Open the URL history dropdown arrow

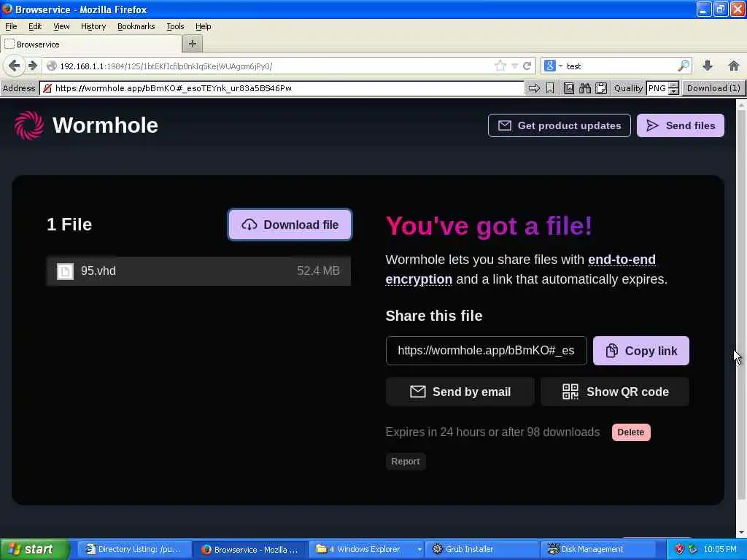(514, 66)
